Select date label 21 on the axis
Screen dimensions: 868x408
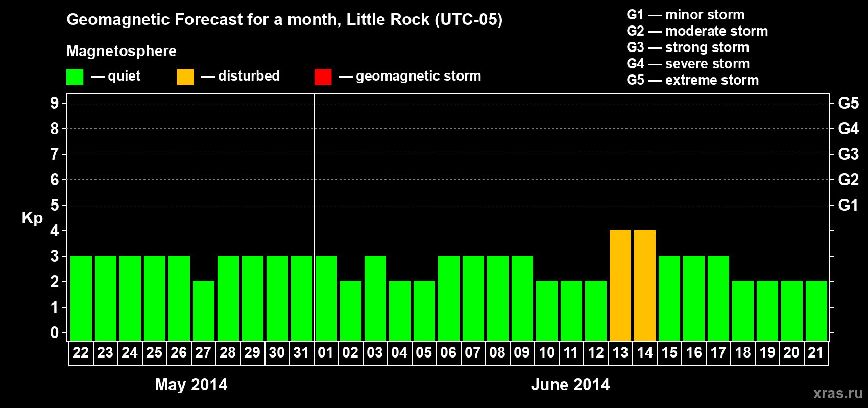pos(816,352)
